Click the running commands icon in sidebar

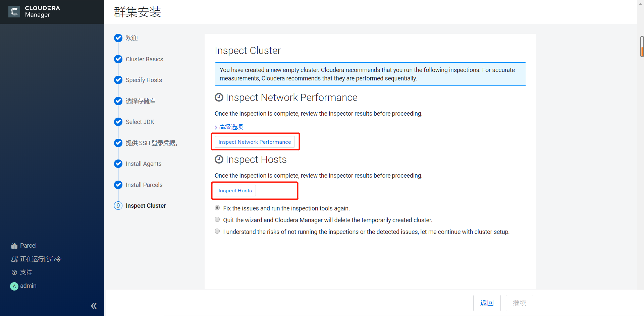tap(14, 259)
